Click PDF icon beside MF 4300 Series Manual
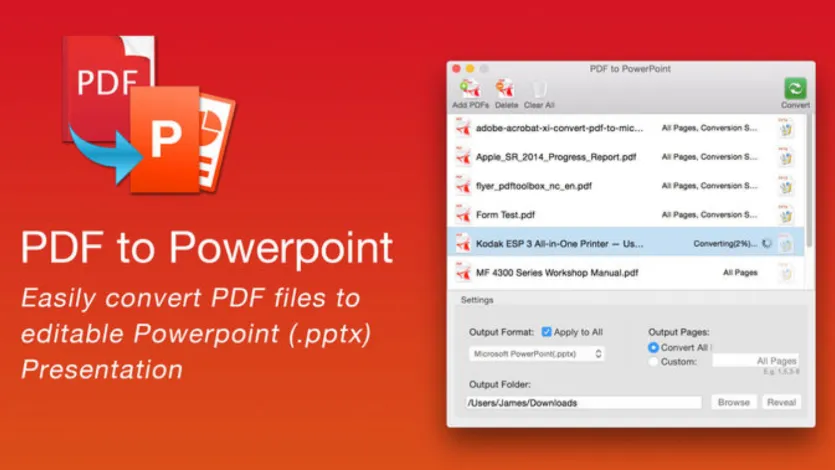Screen dimensions: 835x470 [x=463, y=273]
